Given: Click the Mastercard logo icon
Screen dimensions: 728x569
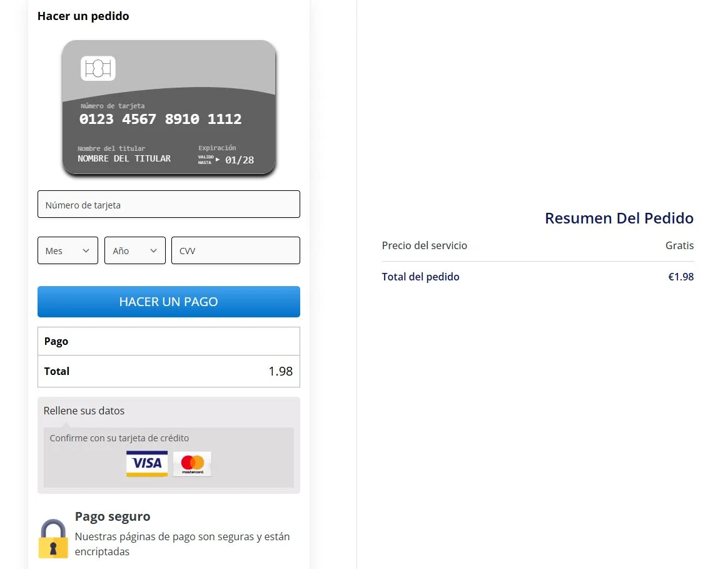Looking at the screenshot, I should 192,464.
